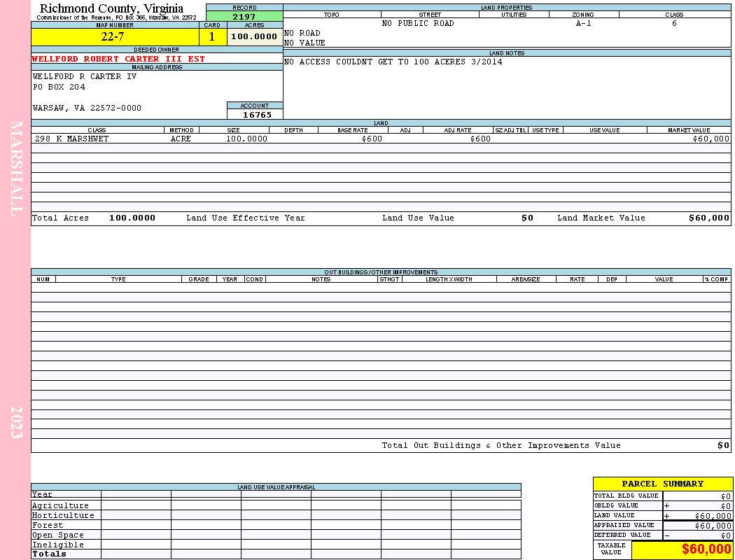This screenshot has height=560, width=735.
Task: Click the card number 1
Action: (212, 36)
